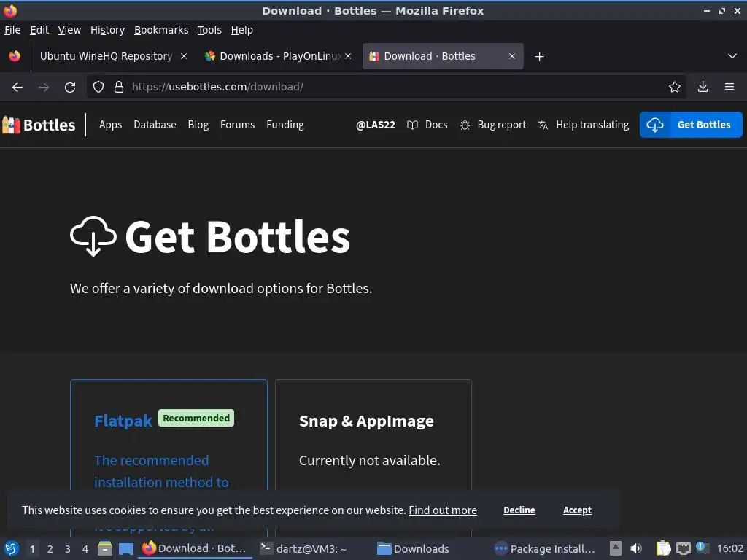Switch to workspace 4

[85, 549]
